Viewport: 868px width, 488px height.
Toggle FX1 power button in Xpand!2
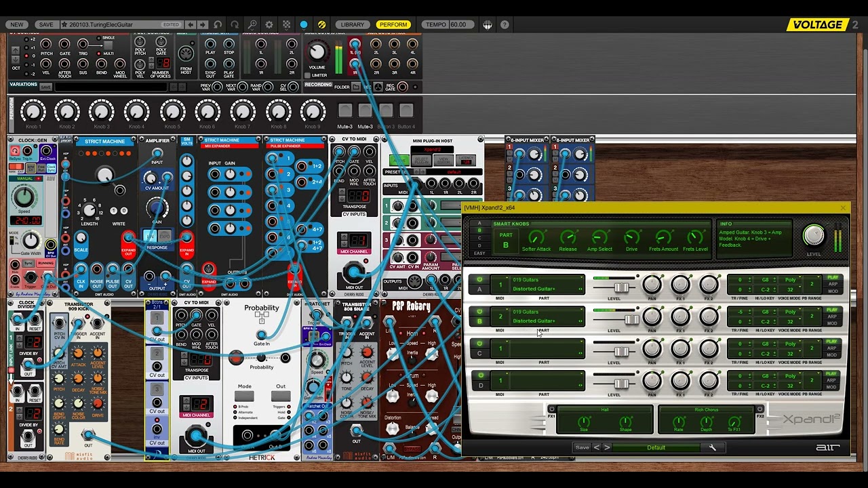(551, 409)
